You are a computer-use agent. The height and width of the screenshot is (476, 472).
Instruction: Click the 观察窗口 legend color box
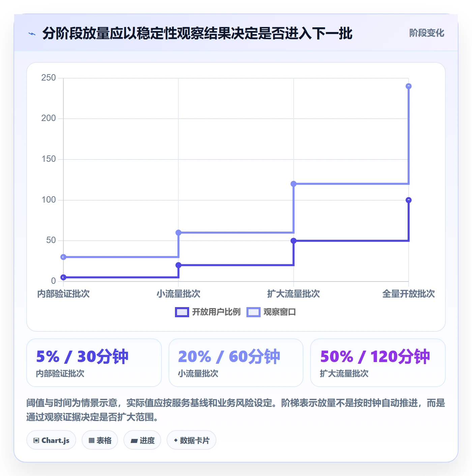254,312
